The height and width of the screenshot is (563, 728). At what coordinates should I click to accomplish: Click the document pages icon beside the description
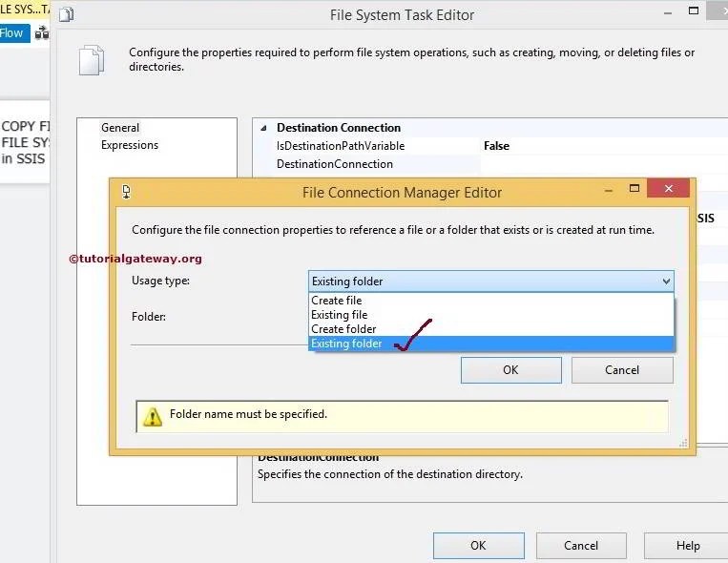pyautogui.click(x=92, y=60)
